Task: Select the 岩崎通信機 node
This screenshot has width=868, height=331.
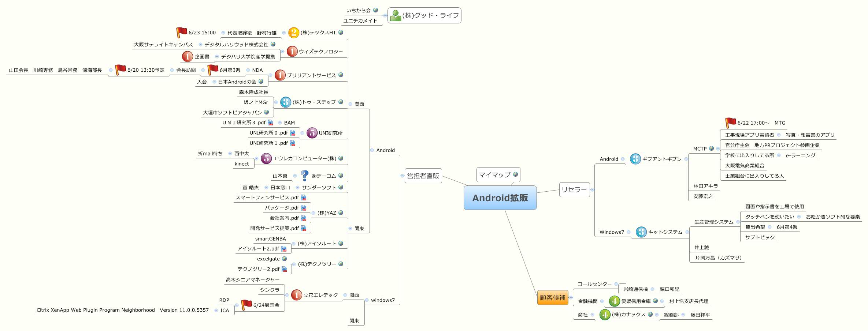Action: click(635, 289)
